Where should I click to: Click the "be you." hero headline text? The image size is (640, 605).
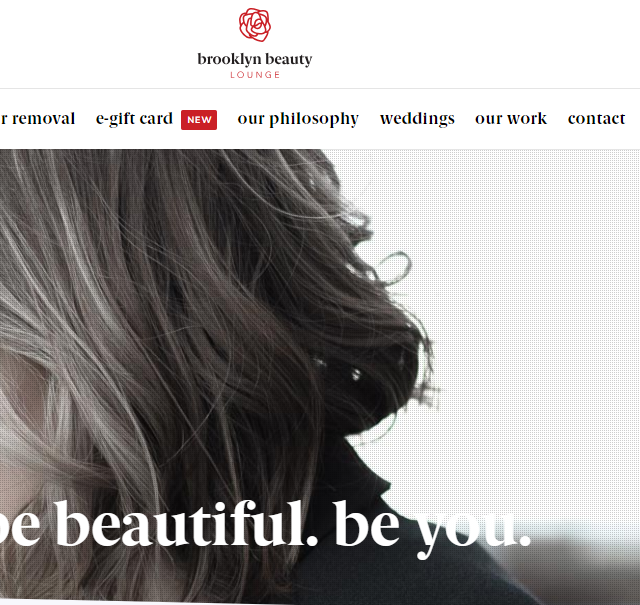(433, 527)
